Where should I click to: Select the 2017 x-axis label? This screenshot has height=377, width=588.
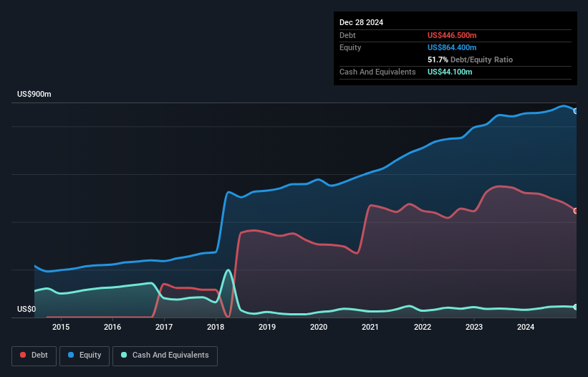[x=164, y=327]
